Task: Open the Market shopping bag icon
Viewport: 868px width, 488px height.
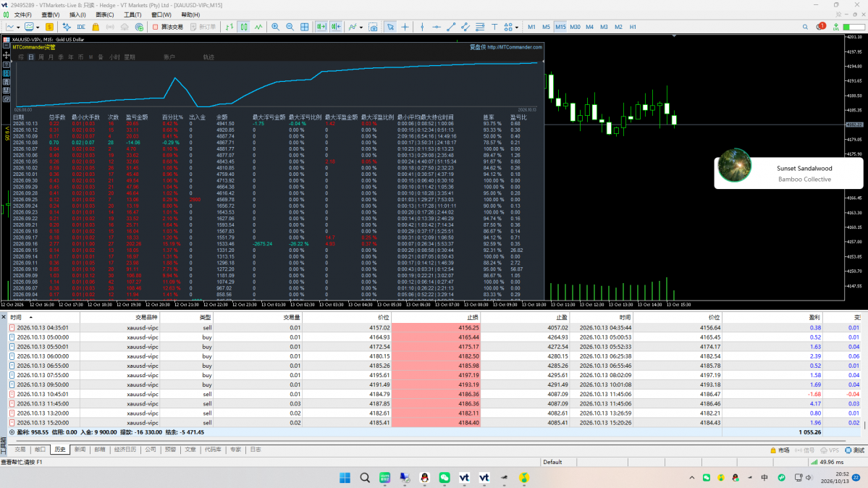Action: [x=96, y=27]
